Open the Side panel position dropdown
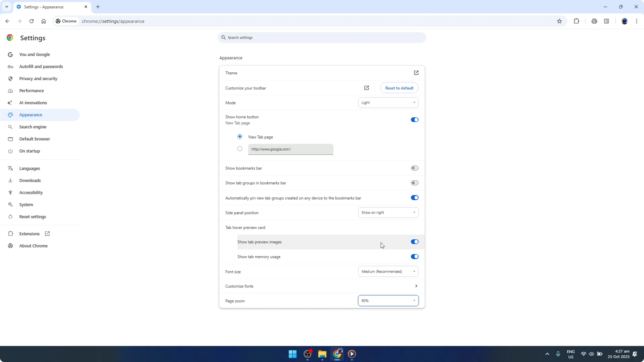Viewport: 644px width, 362px height. [388, 212]
